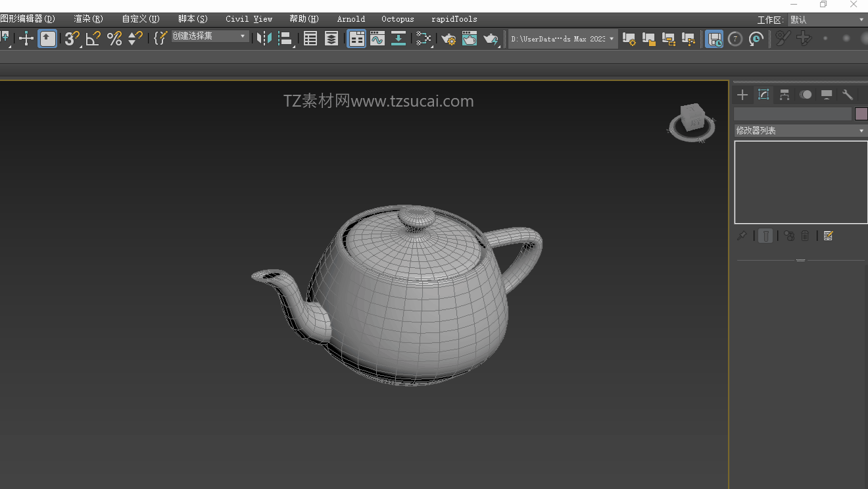Toggle Pin Stack in modifier panel
Image resolution: width=868 pixels, height=489 pixels.
[742, 236]
